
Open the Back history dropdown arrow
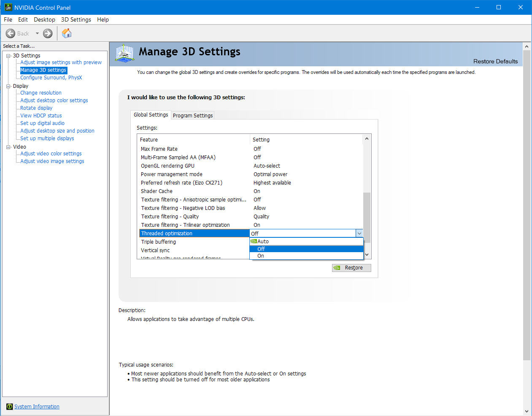[x=37, y=33]
